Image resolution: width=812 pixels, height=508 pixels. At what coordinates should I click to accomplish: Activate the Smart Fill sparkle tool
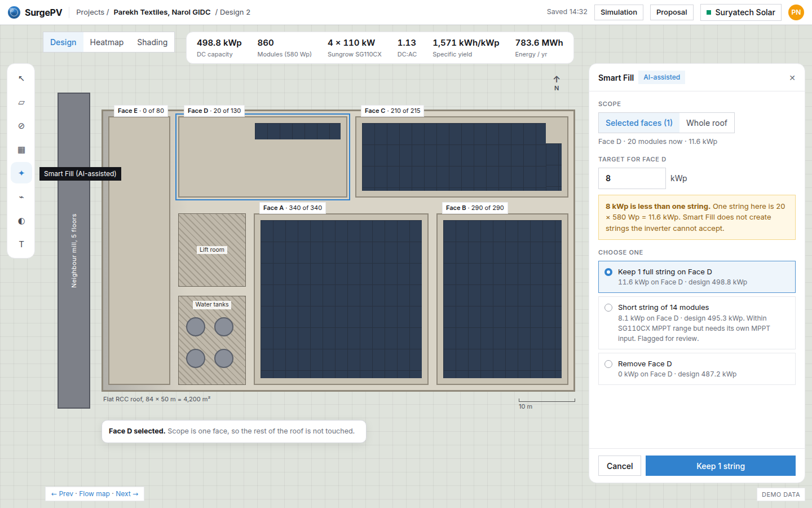click(x=21, y=173)
